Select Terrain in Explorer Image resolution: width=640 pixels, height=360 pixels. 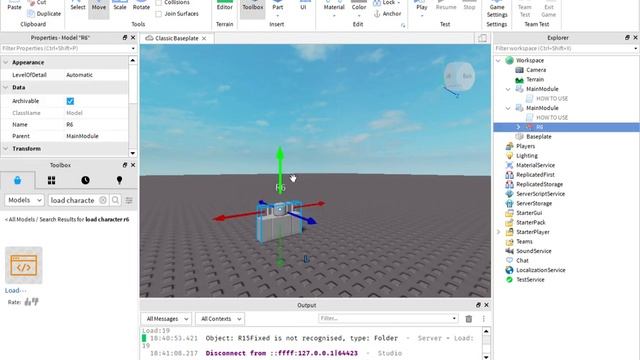tap(535, 79)
